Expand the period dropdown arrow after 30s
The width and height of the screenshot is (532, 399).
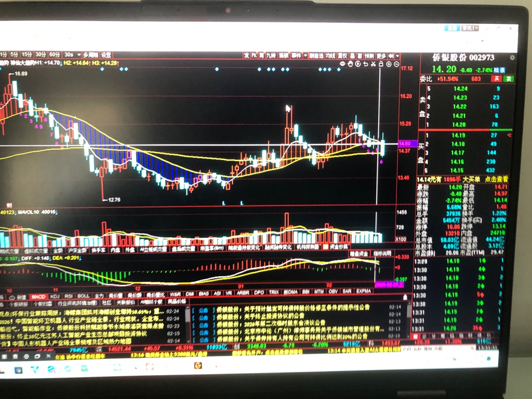[79, 55]
